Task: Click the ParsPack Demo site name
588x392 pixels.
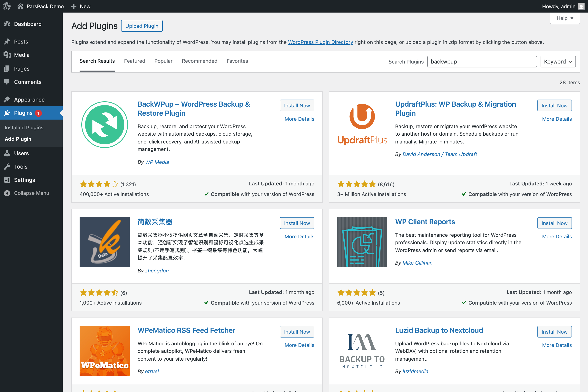Action: (x=45, y=6)
